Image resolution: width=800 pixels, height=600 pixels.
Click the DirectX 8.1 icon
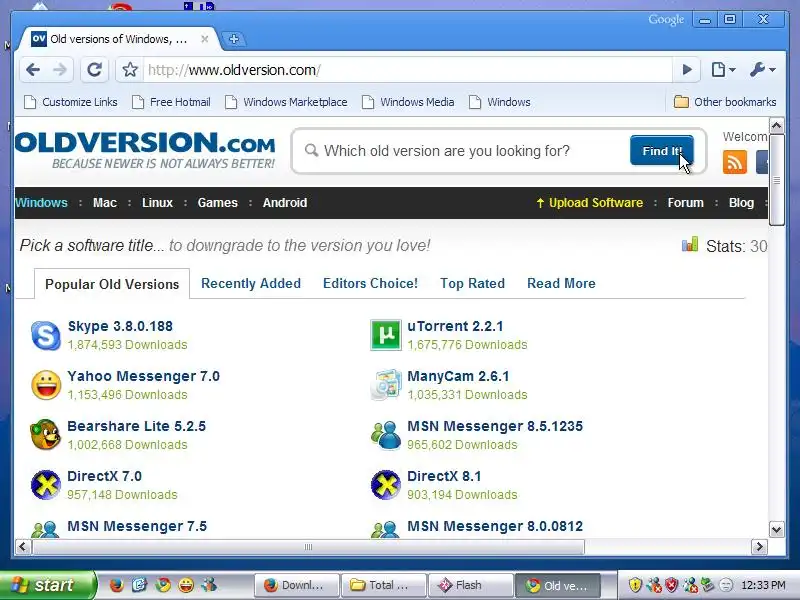click(386, 485)
